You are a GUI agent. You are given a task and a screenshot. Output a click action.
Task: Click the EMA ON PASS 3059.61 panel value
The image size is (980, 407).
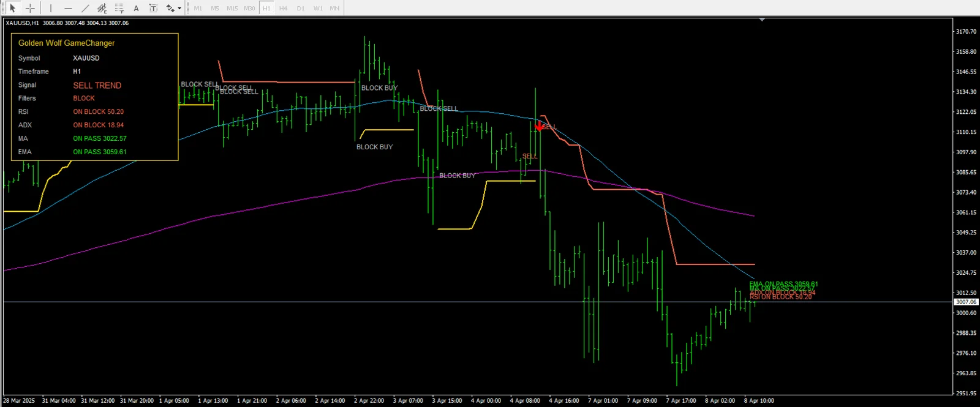(x=100, y=152)
